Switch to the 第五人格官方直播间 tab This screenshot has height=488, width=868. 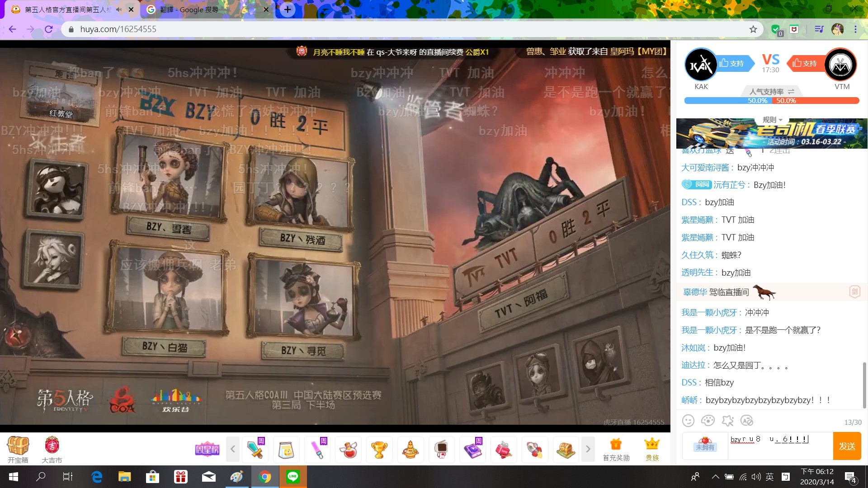(68, 9)
